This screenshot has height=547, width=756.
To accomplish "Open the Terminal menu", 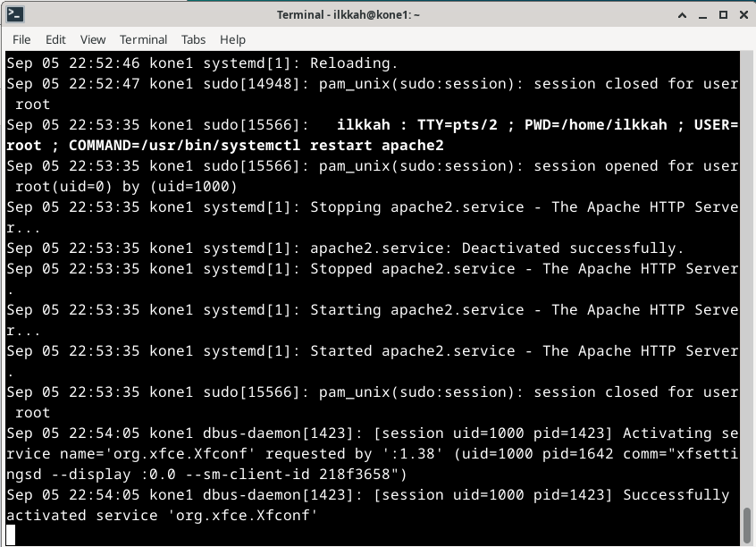I will click(x=143, y=39).
